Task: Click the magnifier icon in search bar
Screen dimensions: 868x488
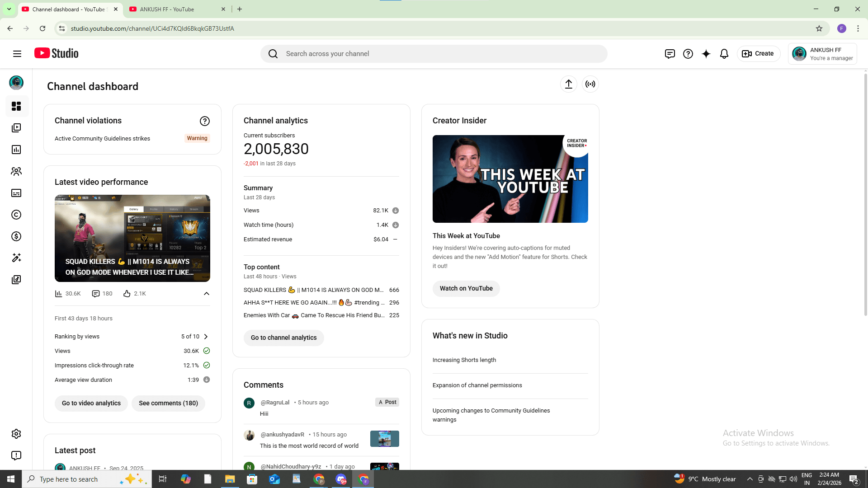Action: pos(273,54)
